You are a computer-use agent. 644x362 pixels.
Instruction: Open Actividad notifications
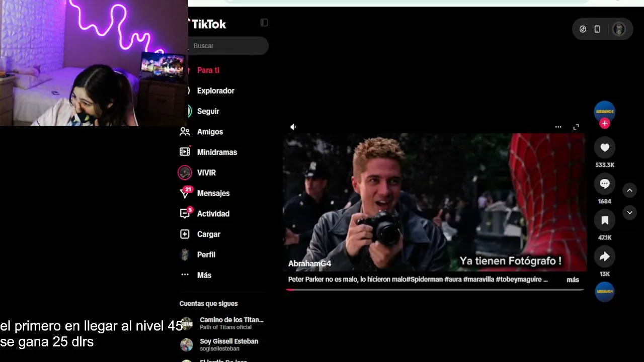[213, 214]
